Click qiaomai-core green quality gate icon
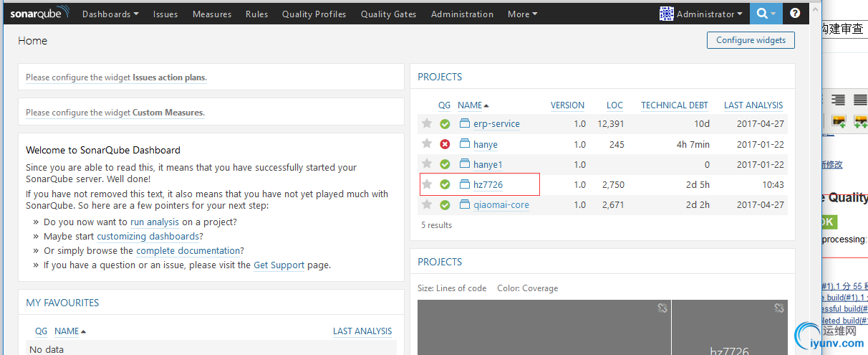The image size is (868, 355). [x=445, y=205]
